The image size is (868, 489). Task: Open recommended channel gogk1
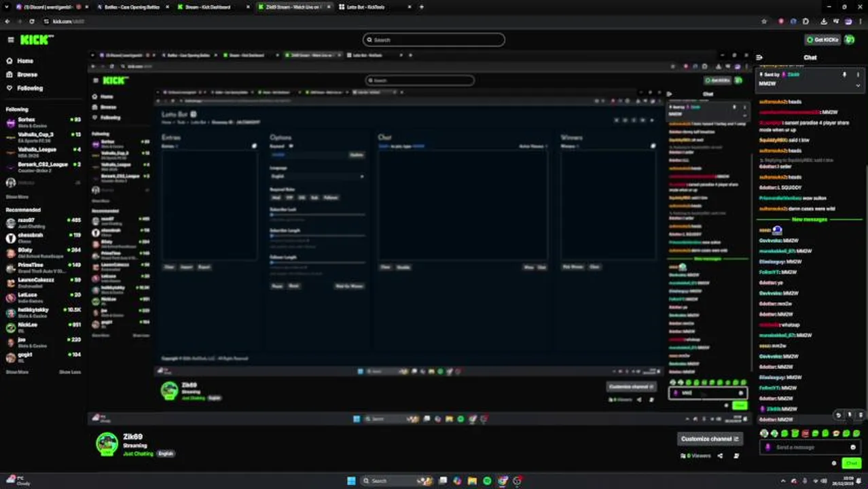coord(42,357)
